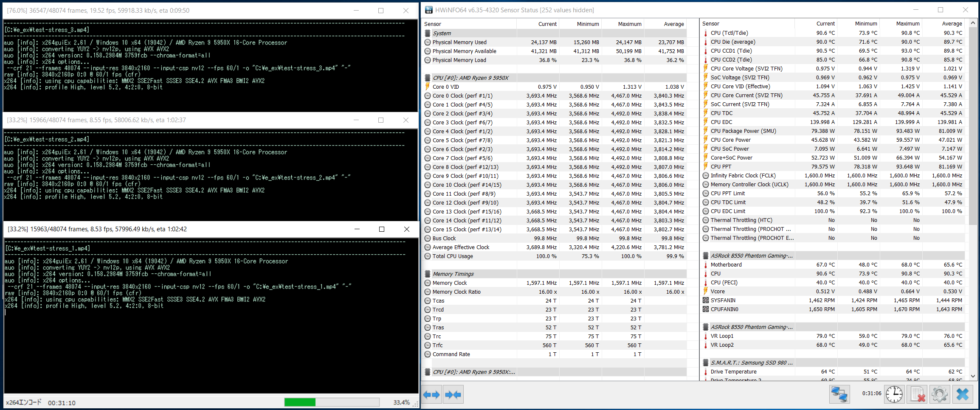Click the SYSFANIN fan icon
This screenshot has height=410, width=980.
[x=706, y=300]
